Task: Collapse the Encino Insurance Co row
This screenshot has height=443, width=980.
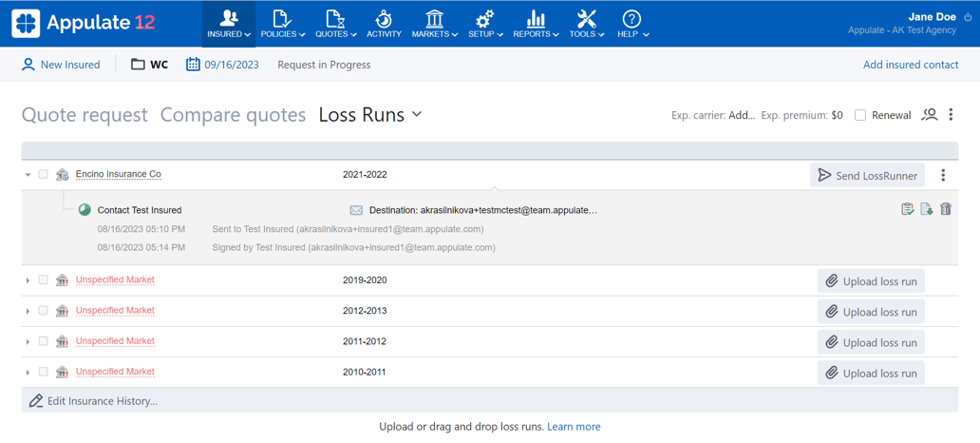Action: pyautogui.click(x=28, y=175)
